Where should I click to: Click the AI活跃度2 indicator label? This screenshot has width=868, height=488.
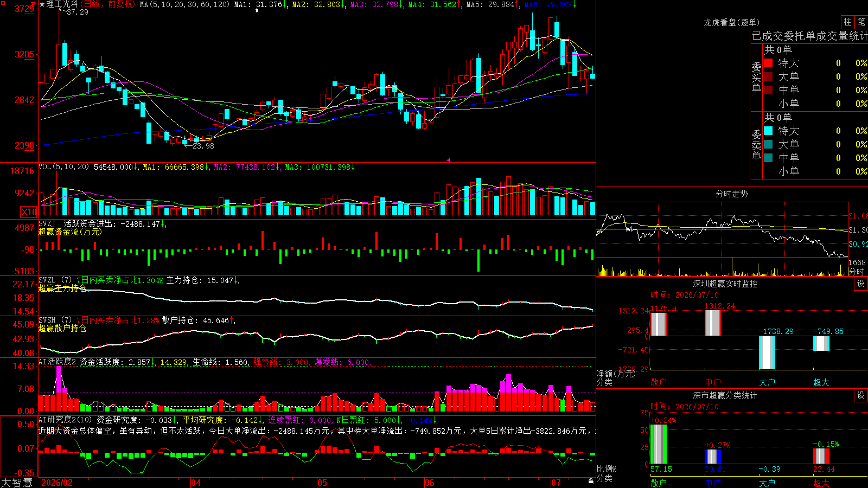[x=58, y=362]
